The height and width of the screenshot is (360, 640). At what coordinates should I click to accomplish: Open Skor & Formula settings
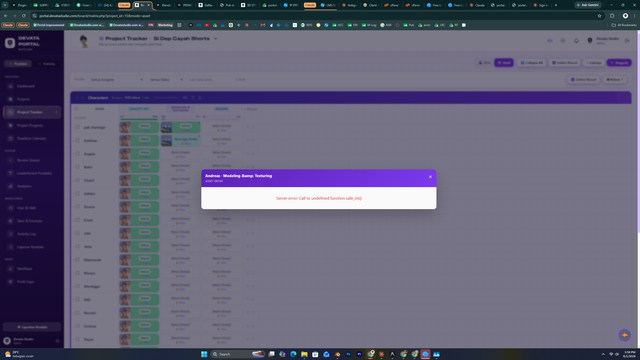[x=32, y=221]
